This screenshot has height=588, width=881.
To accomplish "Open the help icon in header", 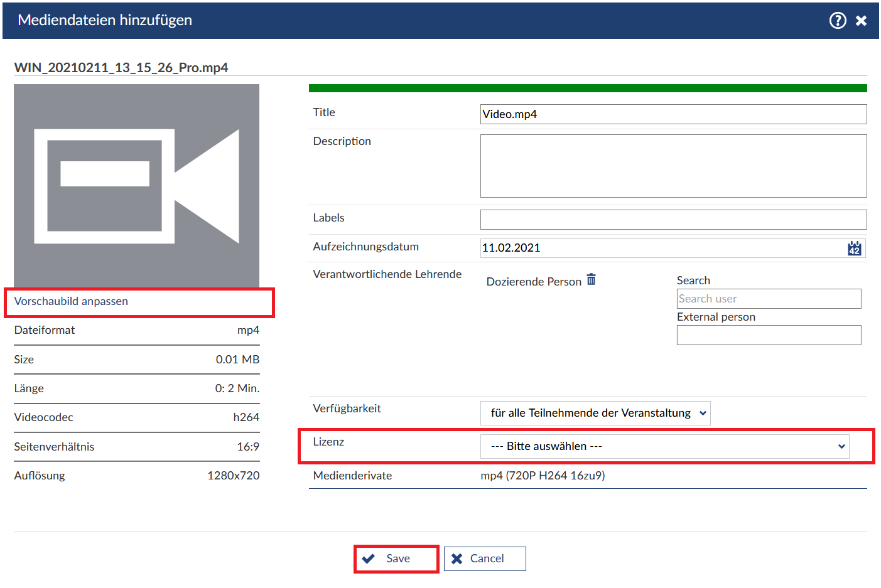I will coord(837,21).
